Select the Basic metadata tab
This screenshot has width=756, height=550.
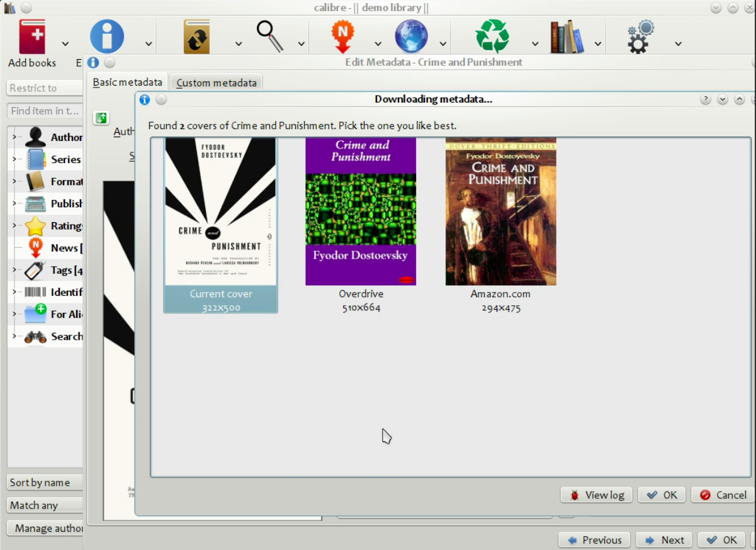[128, 82]
